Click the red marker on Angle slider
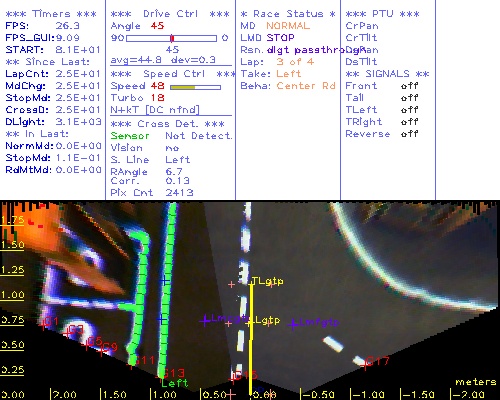Screen dimensions: 500x400 pos(172,38)
